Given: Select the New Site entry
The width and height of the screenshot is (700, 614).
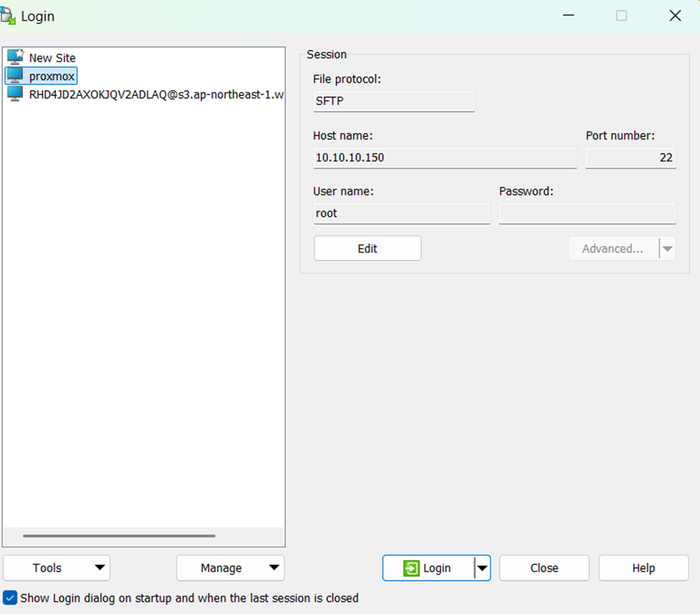Looking at the screenshot, I should click(x=52, y=57).
